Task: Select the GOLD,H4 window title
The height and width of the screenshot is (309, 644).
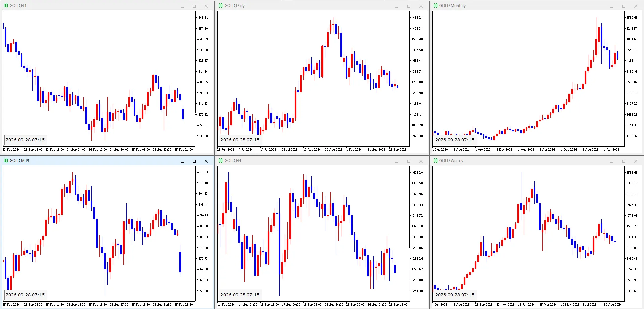Action: pyautogui.click(x=233, y=161)
